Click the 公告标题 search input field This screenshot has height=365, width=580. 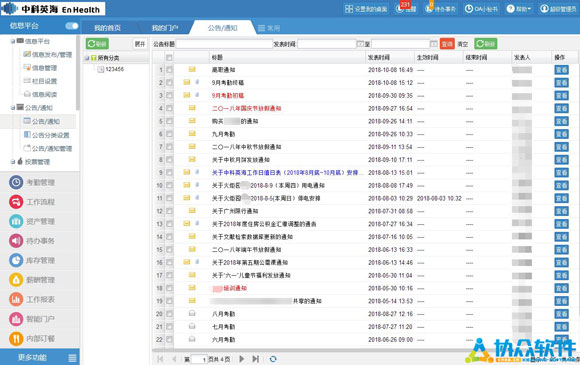(x=224, y=44)
